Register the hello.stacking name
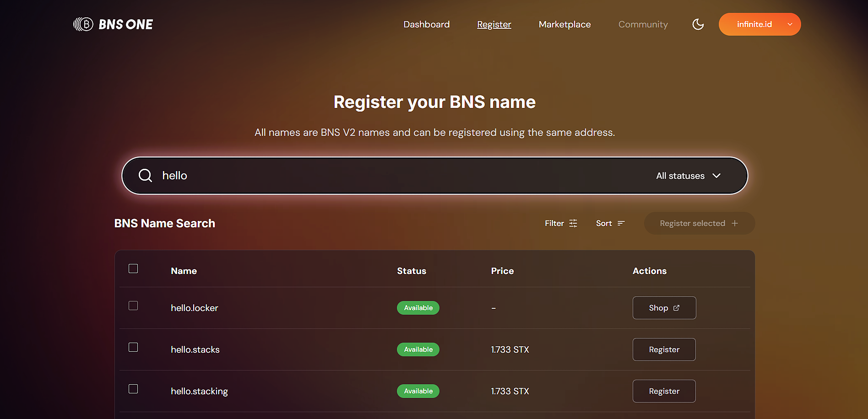This screenshot has width=868, height=419. coord(664,391)
